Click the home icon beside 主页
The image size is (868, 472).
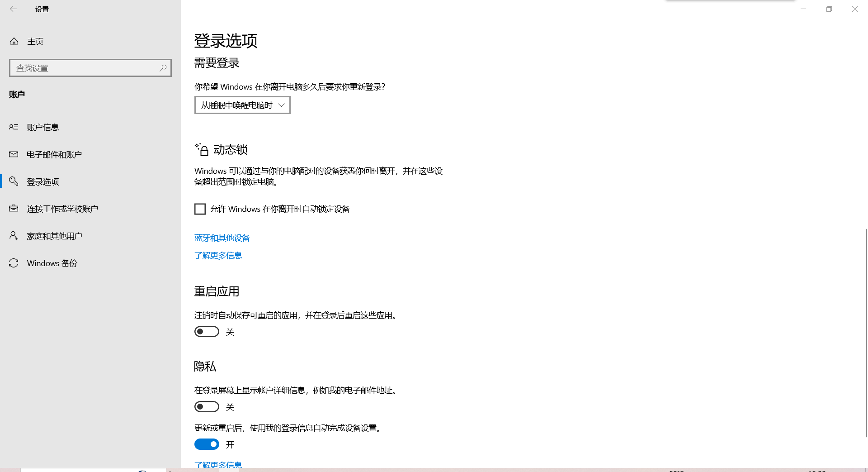(x=14, y=42)
